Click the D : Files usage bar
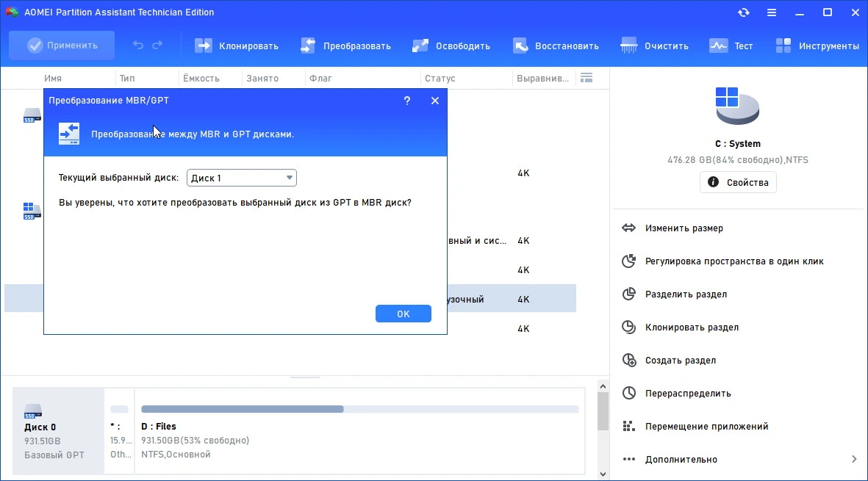 (x=360, y=409)
